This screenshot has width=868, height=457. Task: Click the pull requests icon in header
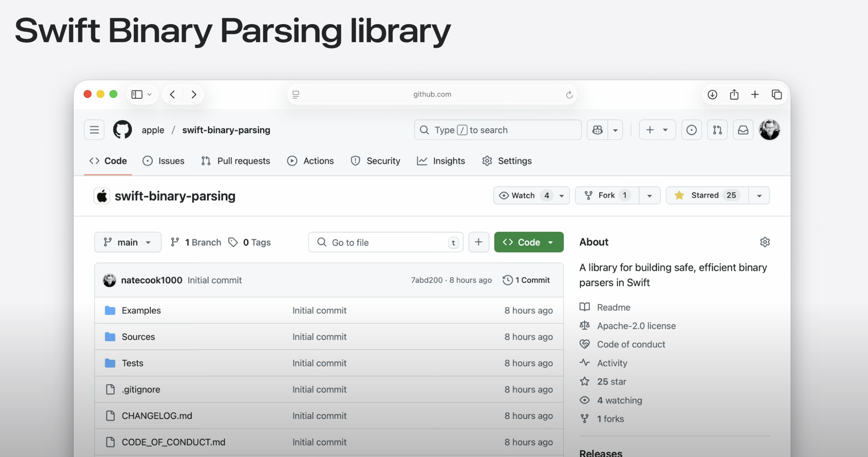click(717, 130)
